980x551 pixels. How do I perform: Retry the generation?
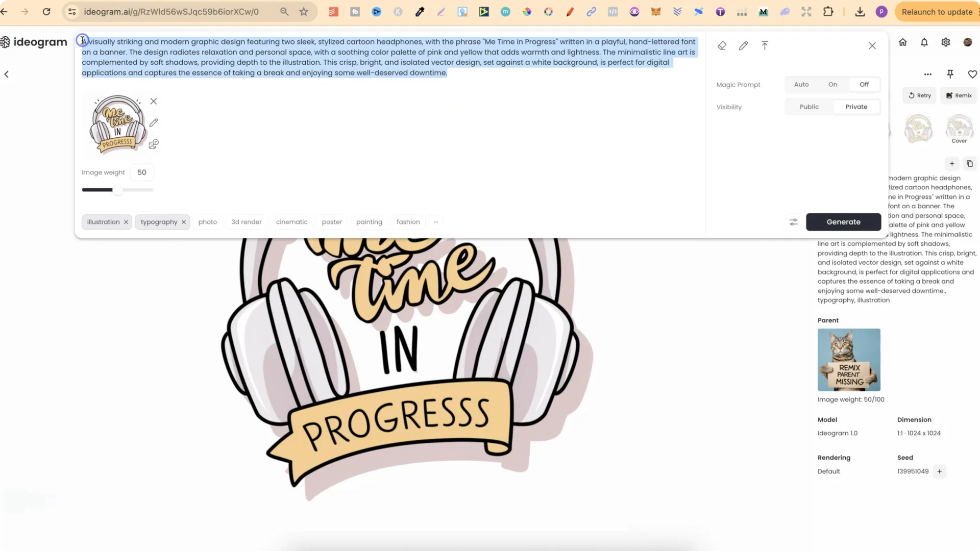point(920,95)
